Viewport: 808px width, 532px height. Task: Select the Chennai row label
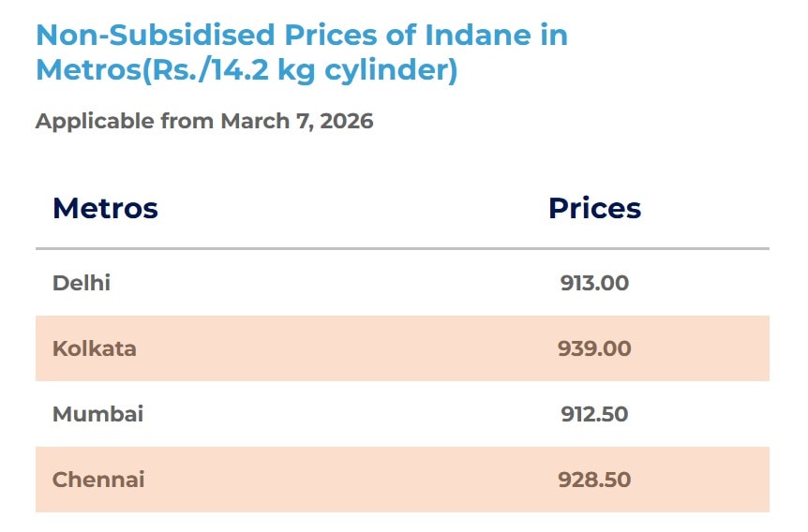(x=98, y=480)
